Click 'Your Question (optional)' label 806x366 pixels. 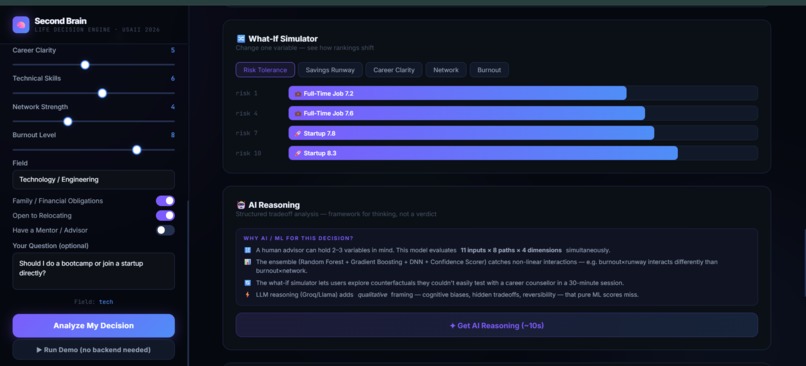(x=50, y=246)
